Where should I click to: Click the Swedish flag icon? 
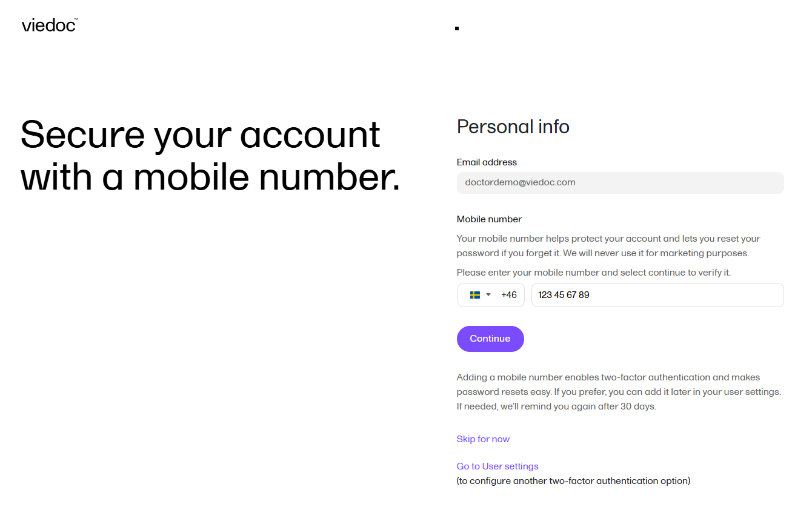click(475, 295)
